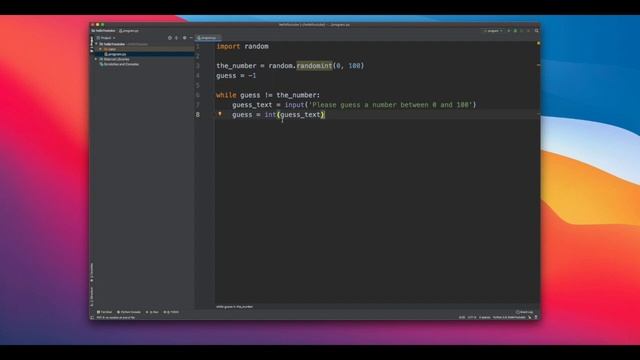Select External Libraries in project tree
Image resolution: width=640 pixels, height=360 pixels.
pyautogui.click(x=115, y=59)
